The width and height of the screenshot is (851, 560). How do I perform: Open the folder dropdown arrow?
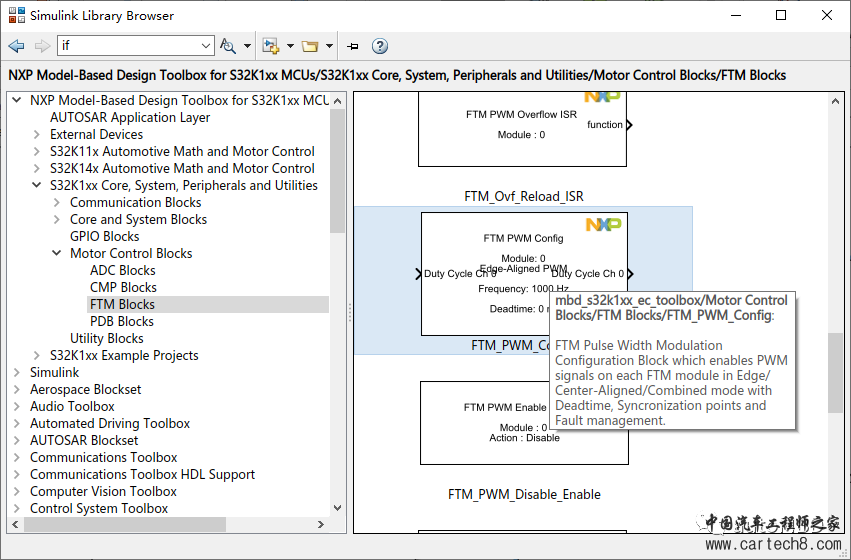tap(329, 46)
